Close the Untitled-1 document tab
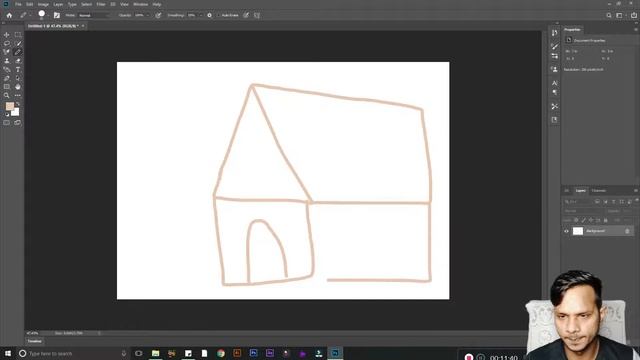The width and height of the screenshot is (640, 360). [x=83, y=26]
